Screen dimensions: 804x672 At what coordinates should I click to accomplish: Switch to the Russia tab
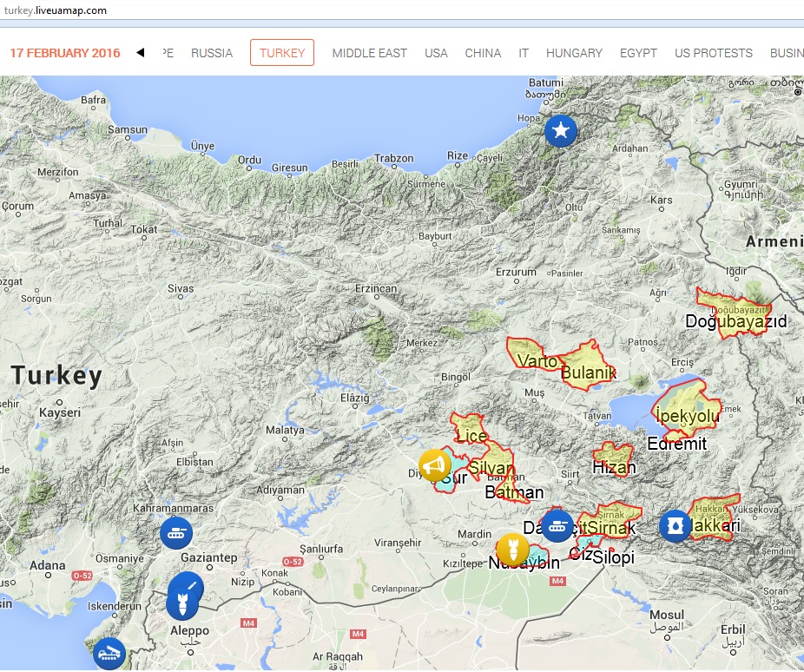(212, 53)
